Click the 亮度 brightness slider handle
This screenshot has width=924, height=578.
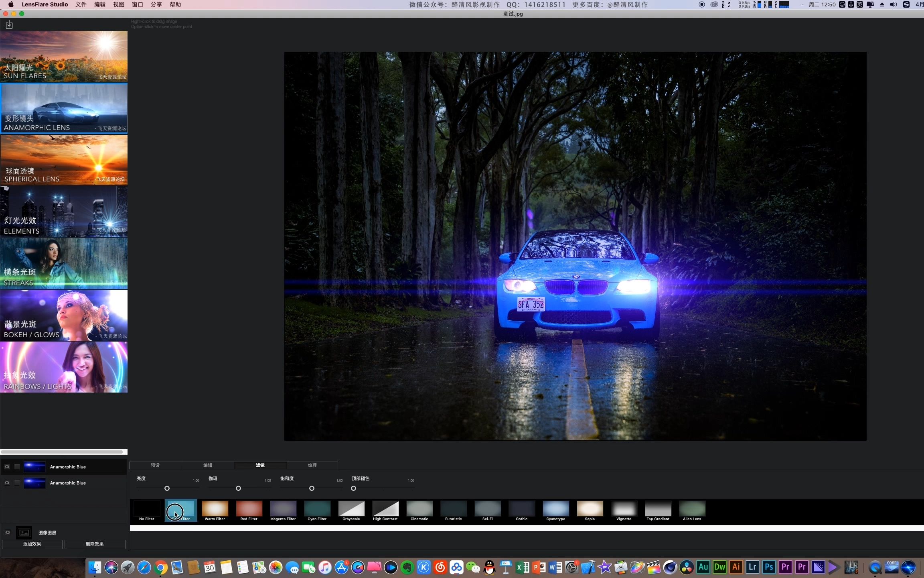(167, 488)
